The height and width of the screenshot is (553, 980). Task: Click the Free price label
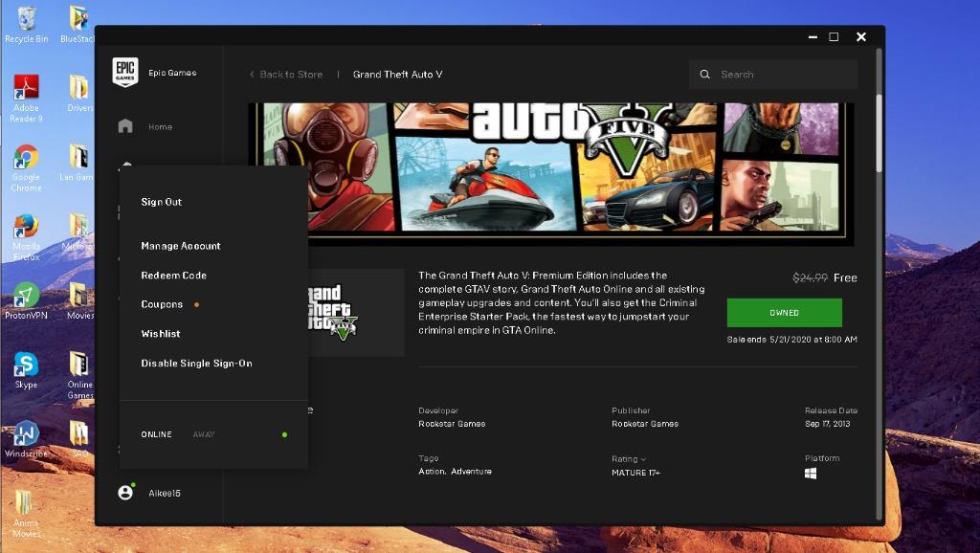[845, 278]
